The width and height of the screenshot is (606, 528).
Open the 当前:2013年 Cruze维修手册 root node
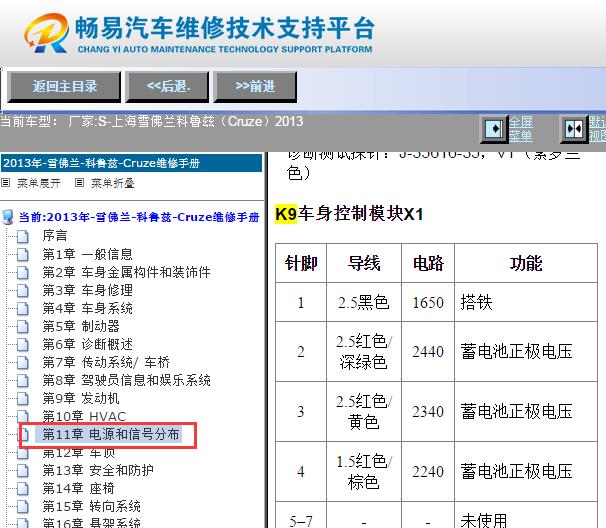(139, 217)
